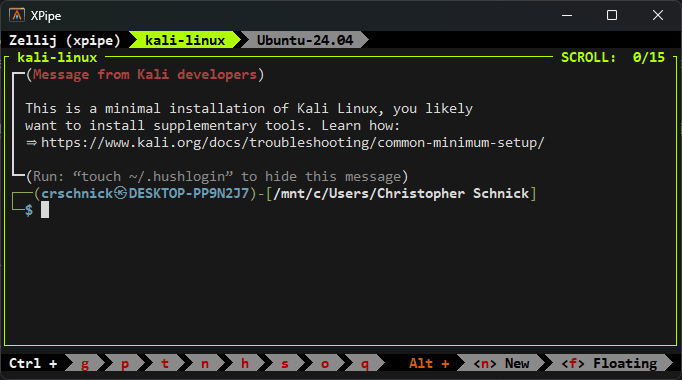Click the /mnt/c/Users/Christopher Schnick path
The width and height of the screenshot is (682, 380).
[401, 193]
